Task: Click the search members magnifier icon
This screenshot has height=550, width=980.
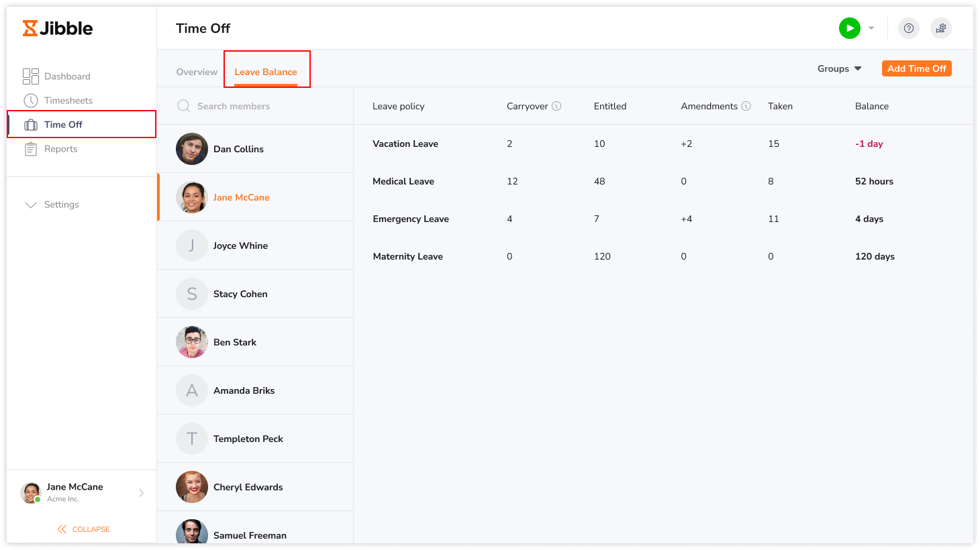Action: 183,105
